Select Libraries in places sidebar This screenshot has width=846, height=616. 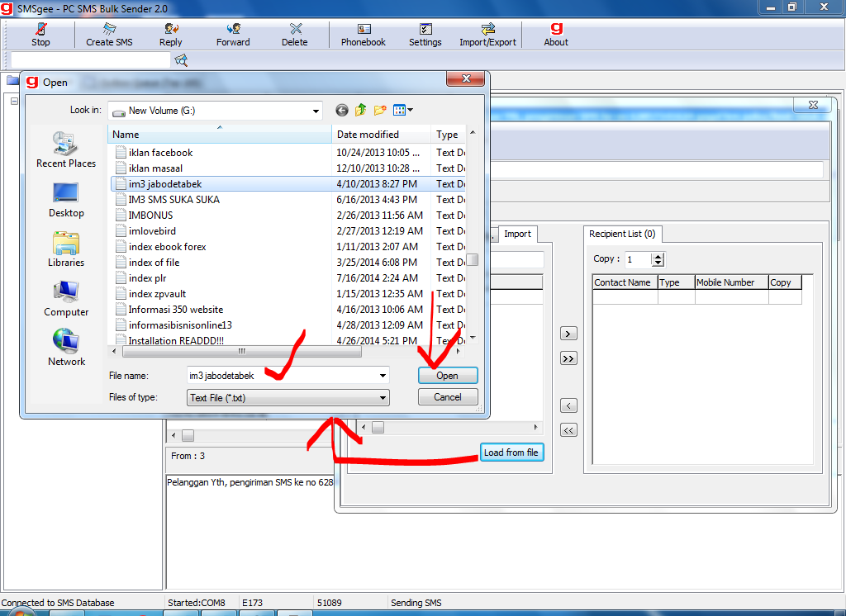point(66,249)
